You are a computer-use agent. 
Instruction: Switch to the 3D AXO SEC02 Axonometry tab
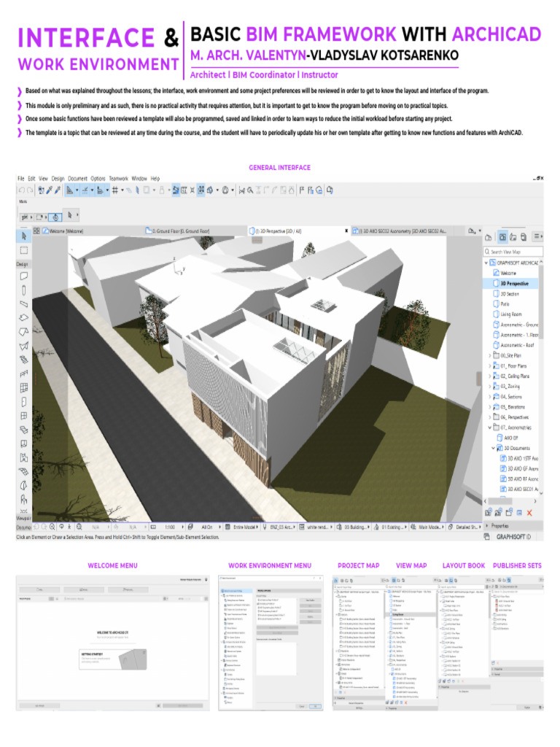[402, 231]
